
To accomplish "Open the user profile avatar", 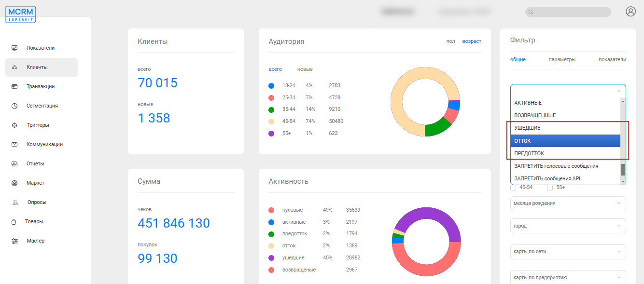I will click(630, 12).
